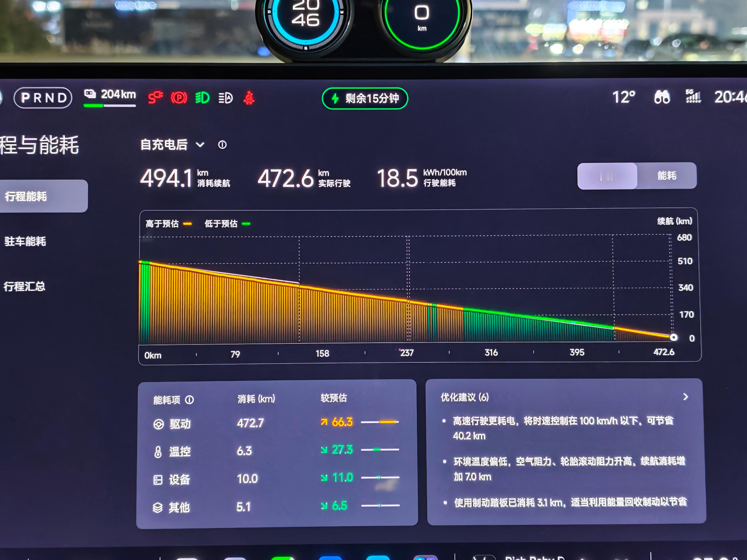Open the 自充电后 dropdown

coord(172,145)
